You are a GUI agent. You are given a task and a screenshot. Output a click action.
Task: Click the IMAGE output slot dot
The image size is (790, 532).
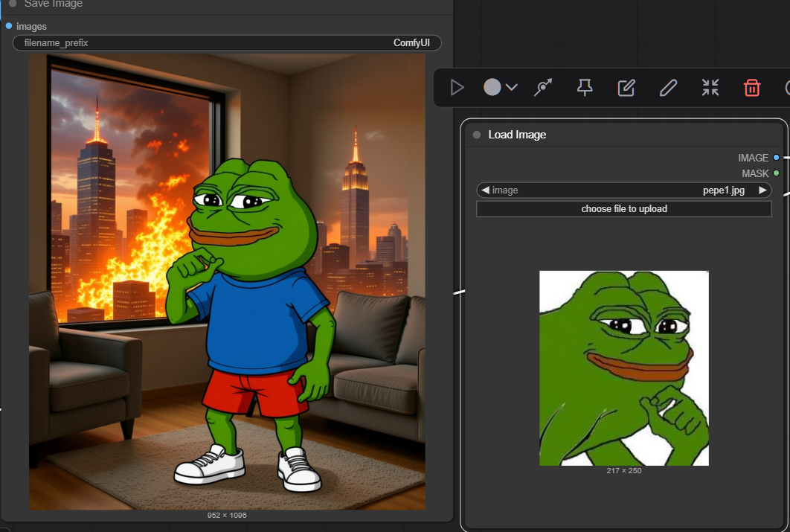777,158
